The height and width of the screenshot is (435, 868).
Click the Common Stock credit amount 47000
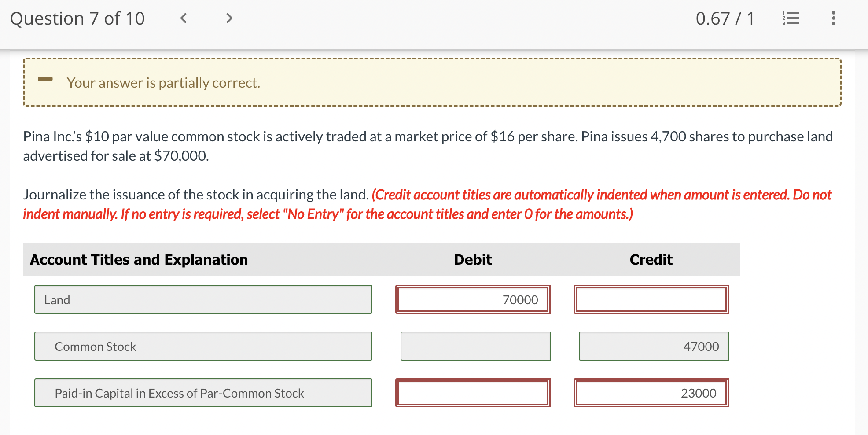653,346
